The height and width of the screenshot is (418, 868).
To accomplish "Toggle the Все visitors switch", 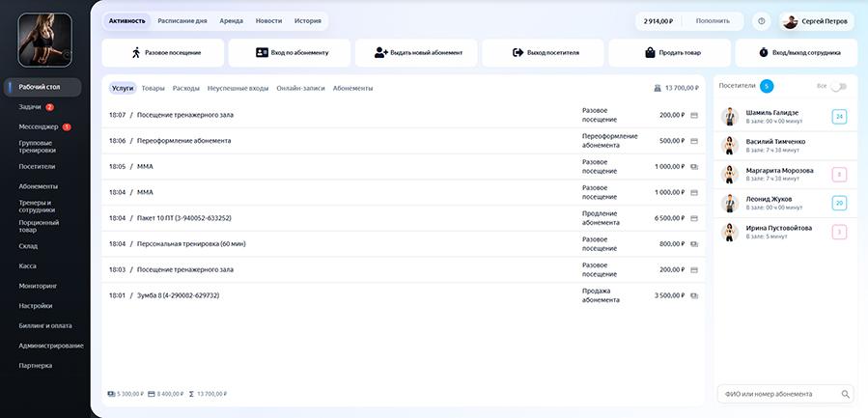I will click(839, 86).
